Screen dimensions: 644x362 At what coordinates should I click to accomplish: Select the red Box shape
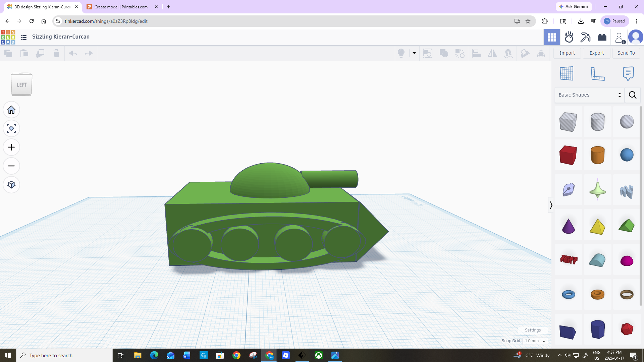[568, 155]
